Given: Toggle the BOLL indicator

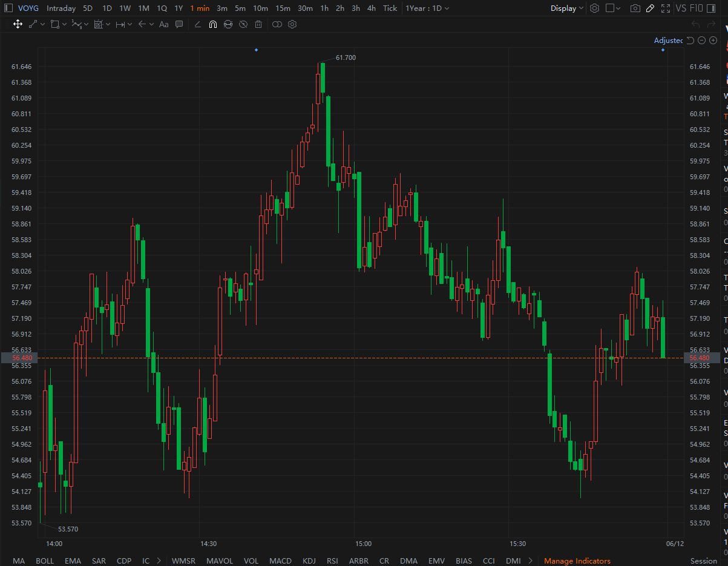Looking at the screenshot, I should [x=45, y=561].
